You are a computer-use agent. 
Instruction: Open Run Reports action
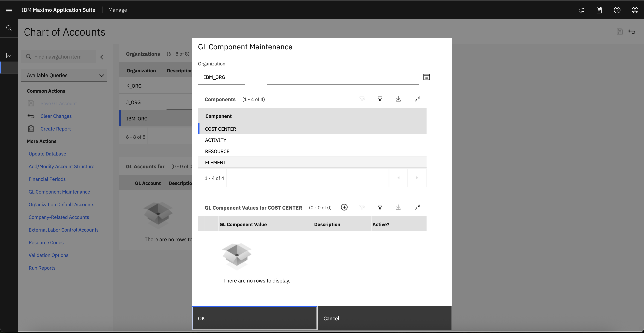42,268
